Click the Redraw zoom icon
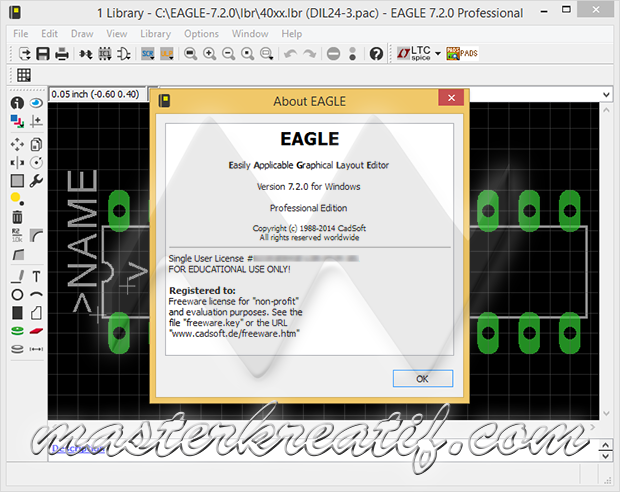620x492 pixels. click(x=248, y=53)
